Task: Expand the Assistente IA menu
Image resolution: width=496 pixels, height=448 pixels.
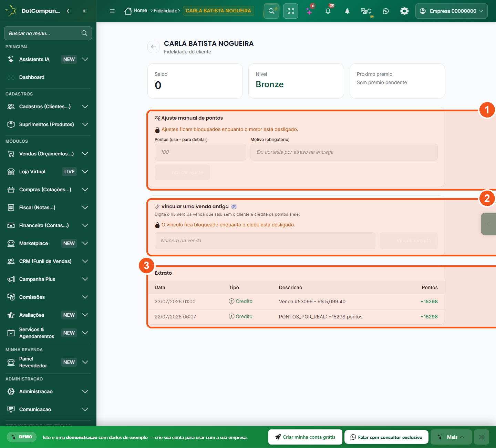Action: (x=48, y=59)
